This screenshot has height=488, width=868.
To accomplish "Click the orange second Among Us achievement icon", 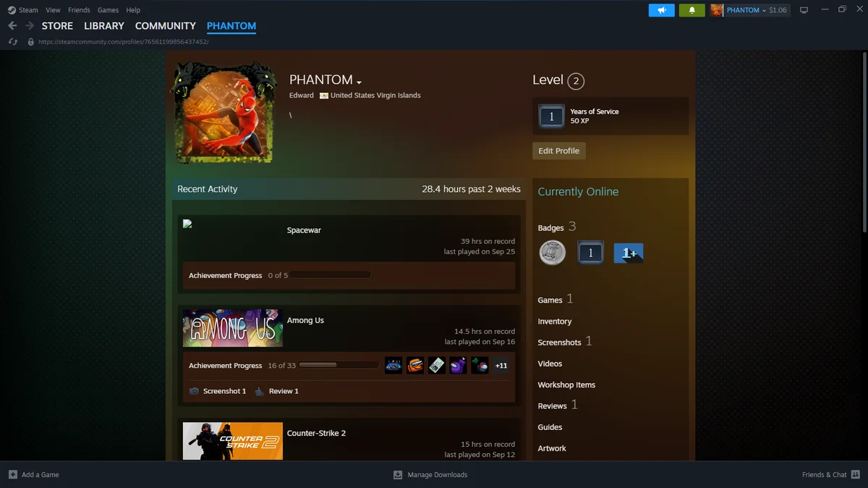I will point(415,366).
